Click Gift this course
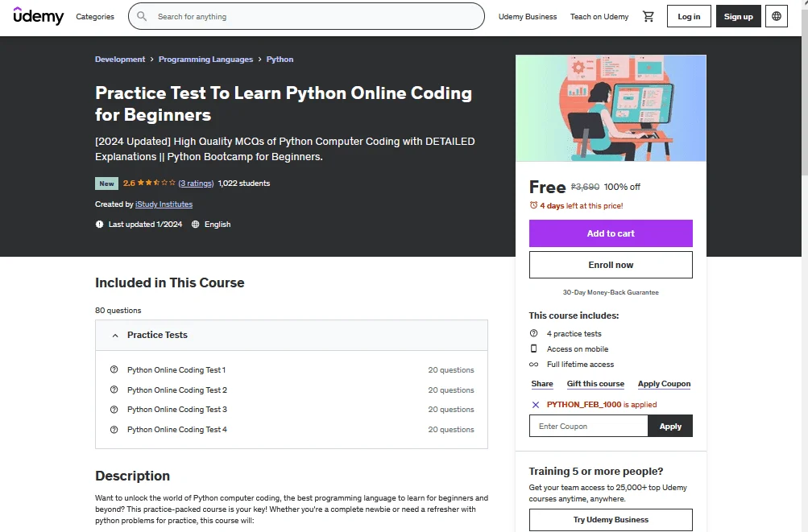The width and height of the screenshot is (808, 532). tap(595, 384)
